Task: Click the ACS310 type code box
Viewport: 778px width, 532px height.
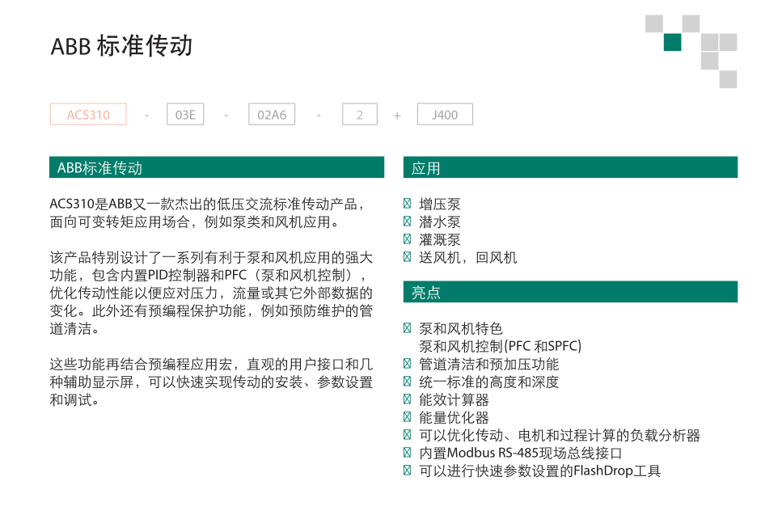Action: 88,115
